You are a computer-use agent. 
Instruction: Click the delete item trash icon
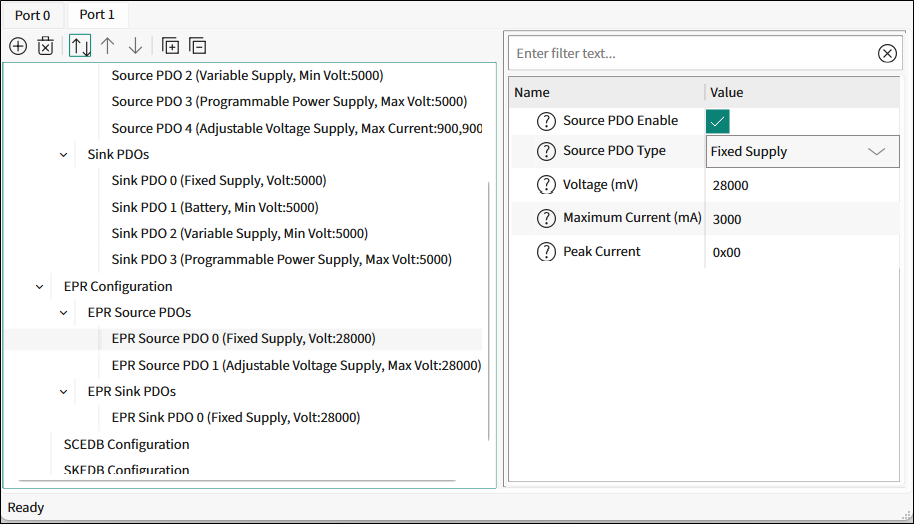tap(45, 46)
